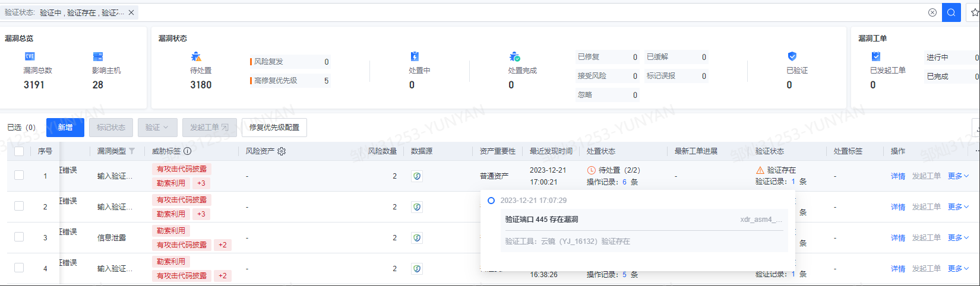980x286 pixels.
Task: Click the data source shield icon in row 1
Action: [417, 176]
